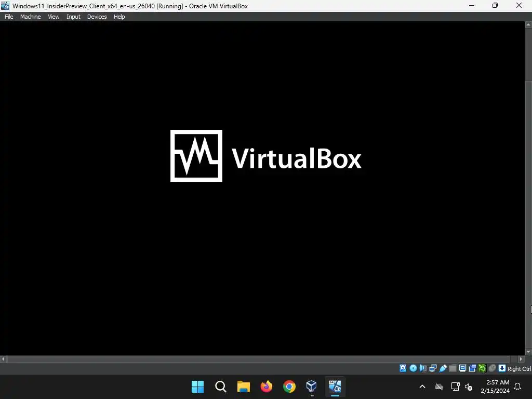The width and height of the screenshot is (532, 399).
Task: Open the File menu
Action: (x=9, y=17)
